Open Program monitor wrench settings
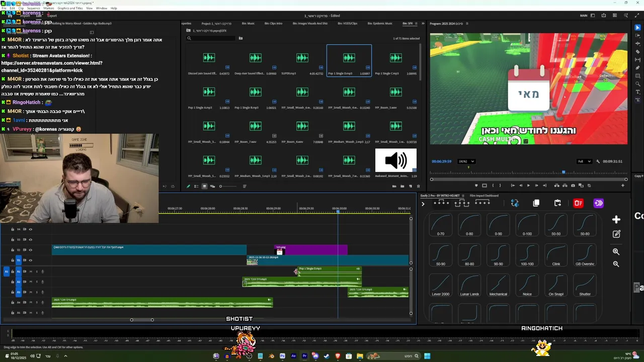Viewport: 644px width, 362px height. pos(598,161)
